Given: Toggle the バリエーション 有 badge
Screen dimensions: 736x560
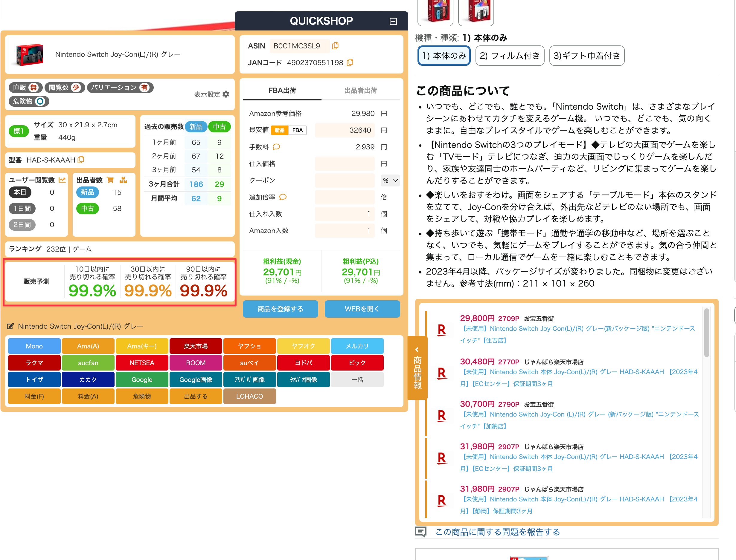Looking at the screenshot, I should tap(120, 88).
